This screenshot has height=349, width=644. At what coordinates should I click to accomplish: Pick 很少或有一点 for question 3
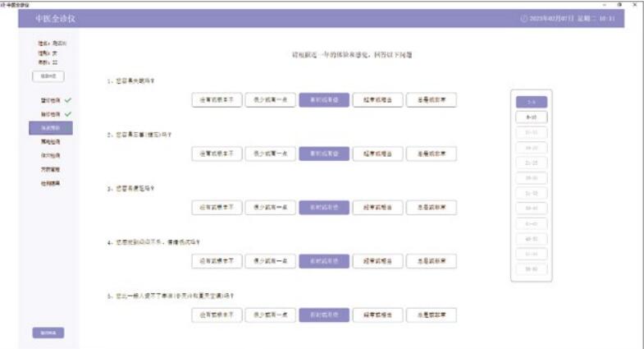tap(270, 208)
